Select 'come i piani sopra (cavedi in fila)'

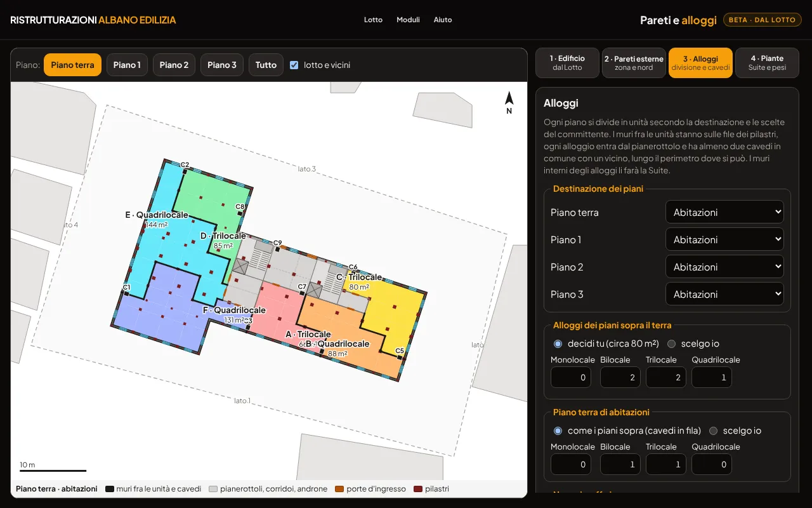pos(558,431)
